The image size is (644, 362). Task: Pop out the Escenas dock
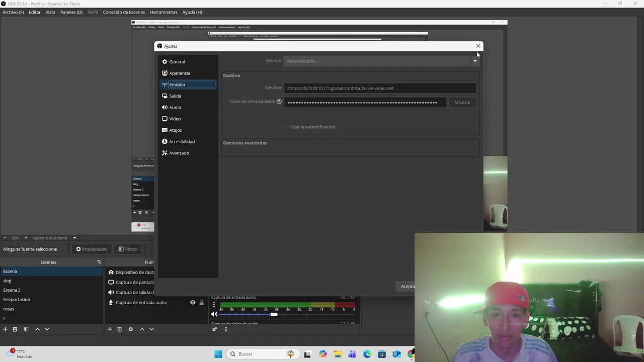point(99,262)
